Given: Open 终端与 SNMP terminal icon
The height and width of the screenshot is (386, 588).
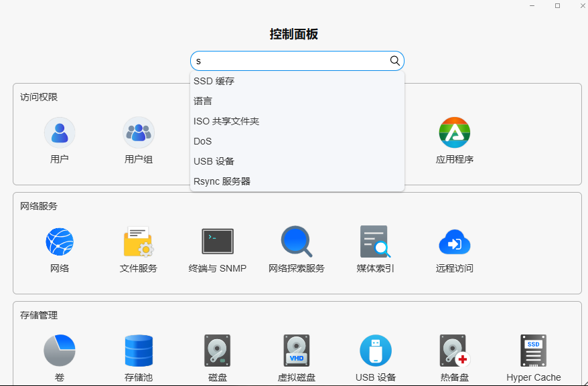Looking at the screenshot, I should (x=218, y=242).
